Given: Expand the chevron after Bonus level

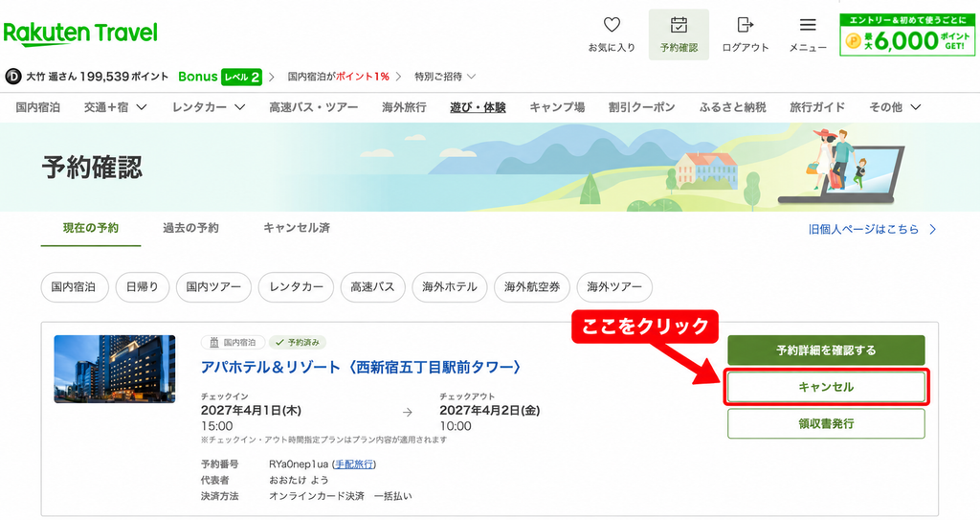Looking at the screenshot, I should point(272,77).
